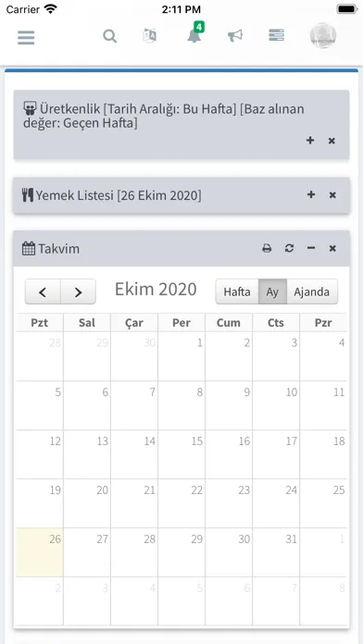This screenshot has width=363, height=644.
Task: Open the hamburger navigation menu
Action: (26, 37)
